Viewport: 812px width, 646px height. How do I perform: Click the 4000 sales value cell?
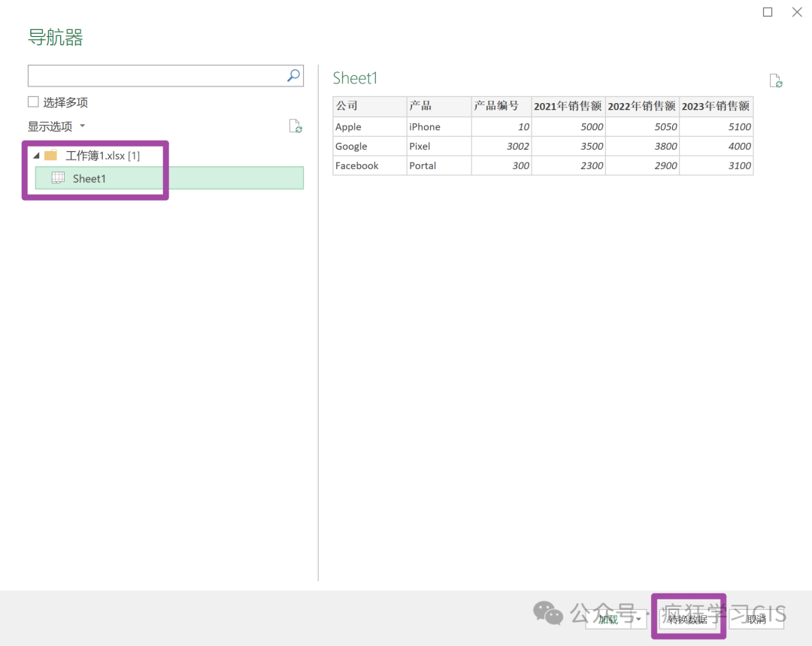point(717,146)
